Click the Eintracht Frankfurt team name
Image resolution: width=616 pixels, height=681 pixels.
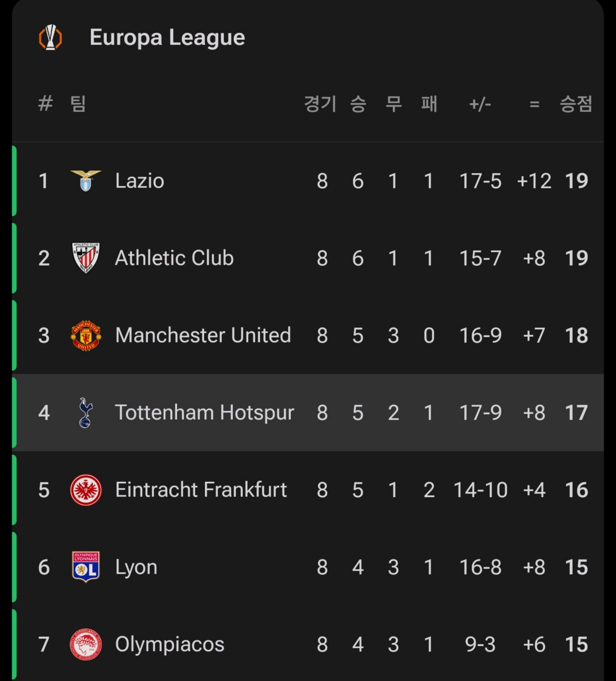201,490
